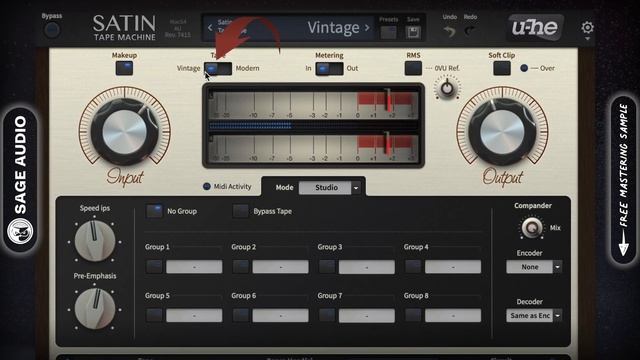Screen dimensions: 640x360
Task: Toggle the Group 6 button
Action: tap(241, 315)
